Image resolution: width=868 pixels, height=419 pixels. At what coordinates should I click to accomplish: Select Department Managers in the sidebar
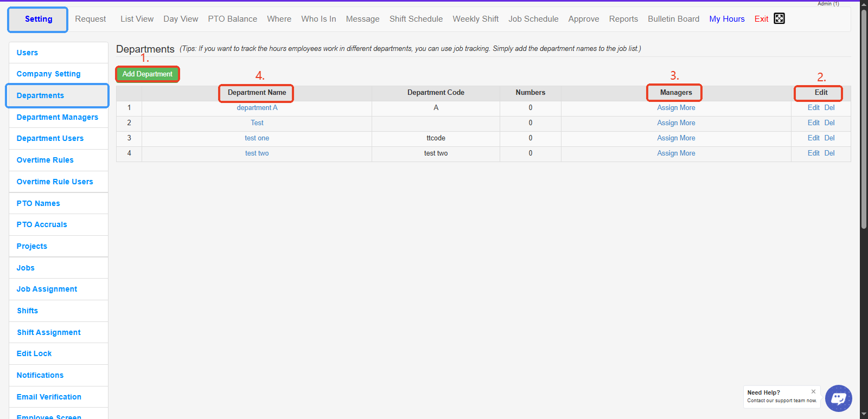[58, 117]
